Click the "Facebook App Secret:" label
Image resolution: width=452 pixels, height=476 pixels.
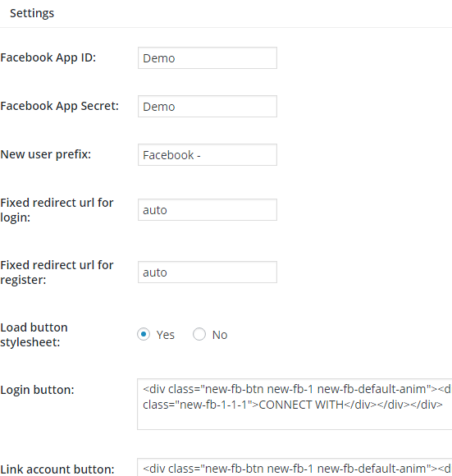click(x=59, y=106)
